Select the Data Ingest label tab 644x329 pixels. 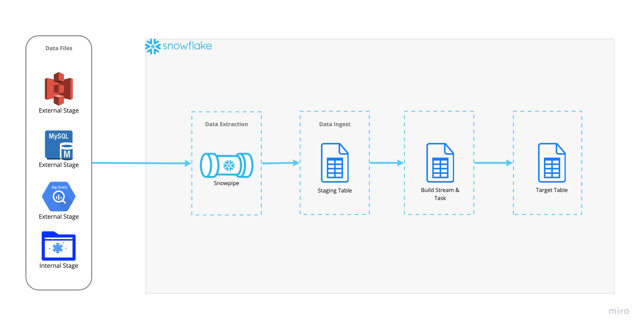click(x=335, y=123)
